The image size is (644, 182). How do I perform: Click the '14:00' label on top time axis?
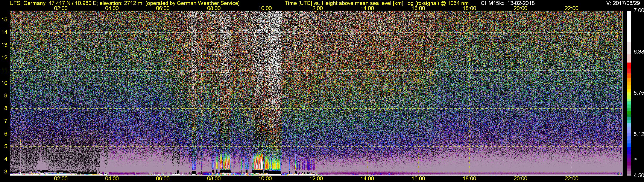(x=367, y=8)
